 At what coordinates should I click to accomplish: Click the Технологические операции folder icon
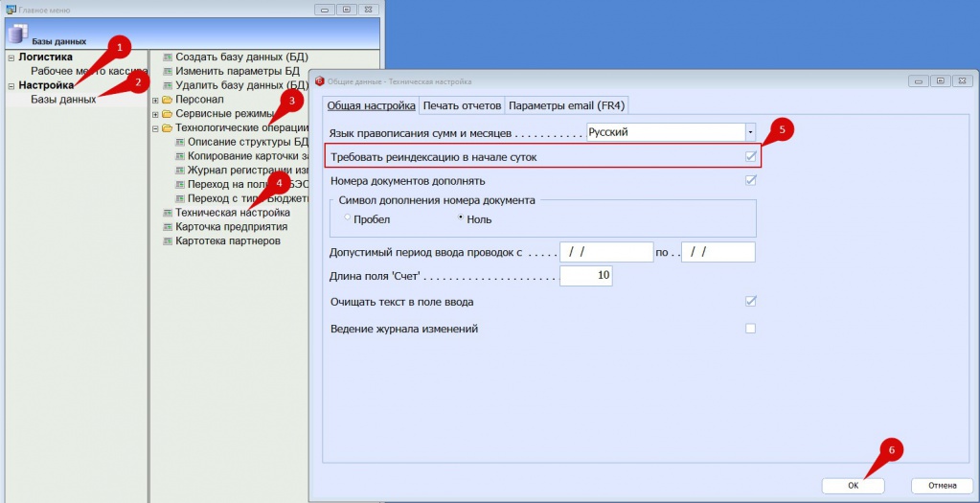[x=167, y=128]
